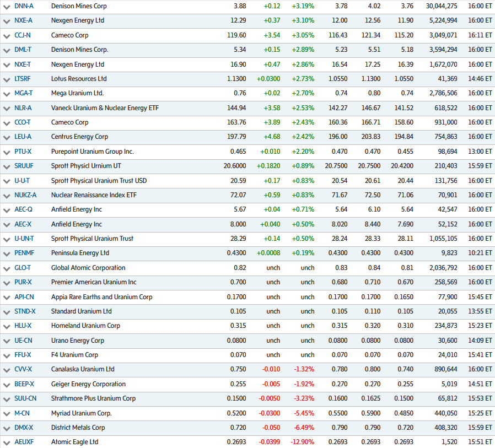Expand the NUKZ-A ETF row chevron

pos(7,195)
